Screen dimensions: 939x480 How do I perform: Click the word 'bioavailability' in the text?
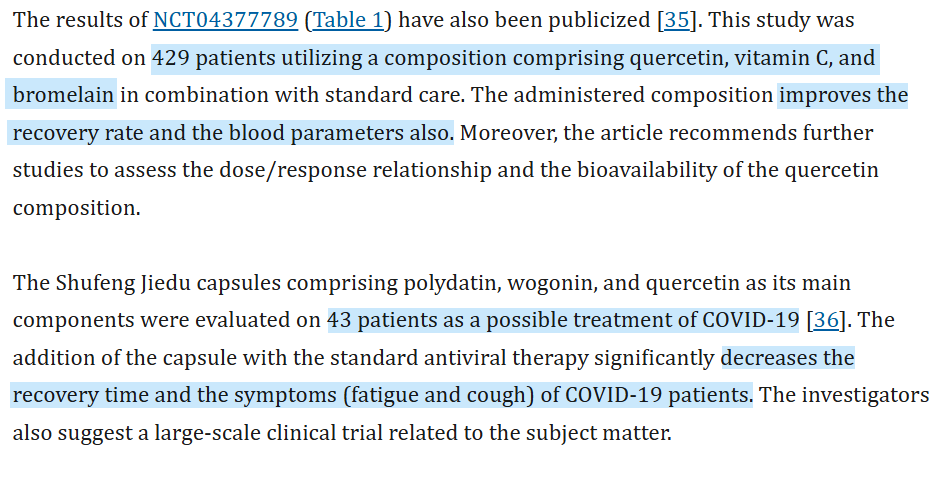(646, 171)
